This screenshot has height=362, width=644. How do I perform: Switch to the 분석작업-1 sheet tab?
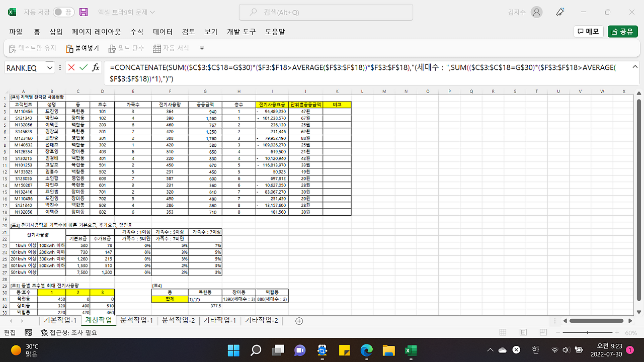point(136,321)
